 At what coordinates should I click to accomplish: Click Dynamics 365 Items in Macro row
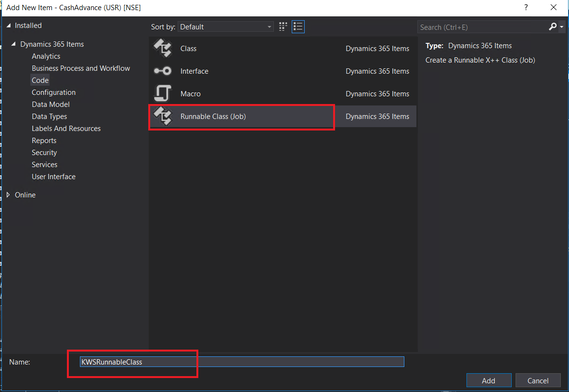377,93
